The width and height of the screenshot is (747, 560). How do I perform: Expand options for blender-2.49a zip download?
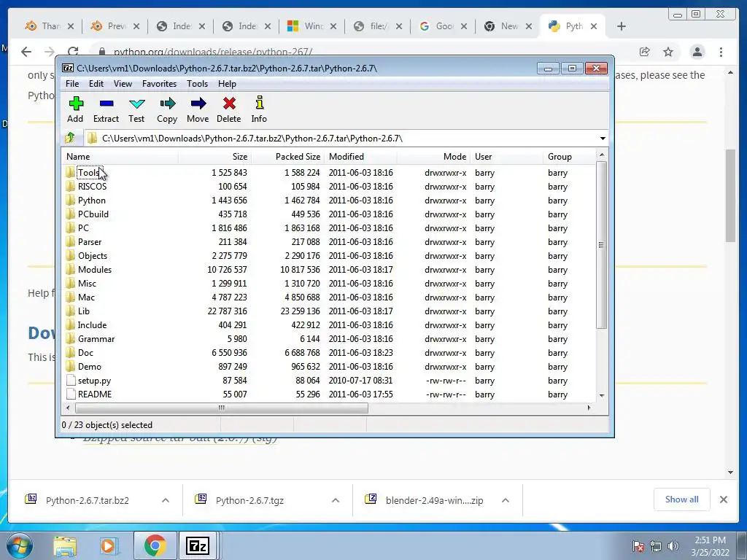pos(506,500)
